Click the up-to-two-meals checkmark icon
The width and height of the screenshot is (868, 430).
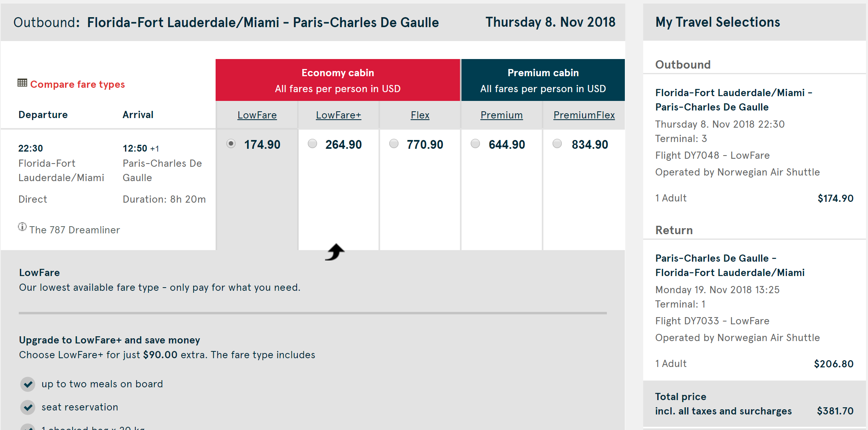[x=28, y=384]
